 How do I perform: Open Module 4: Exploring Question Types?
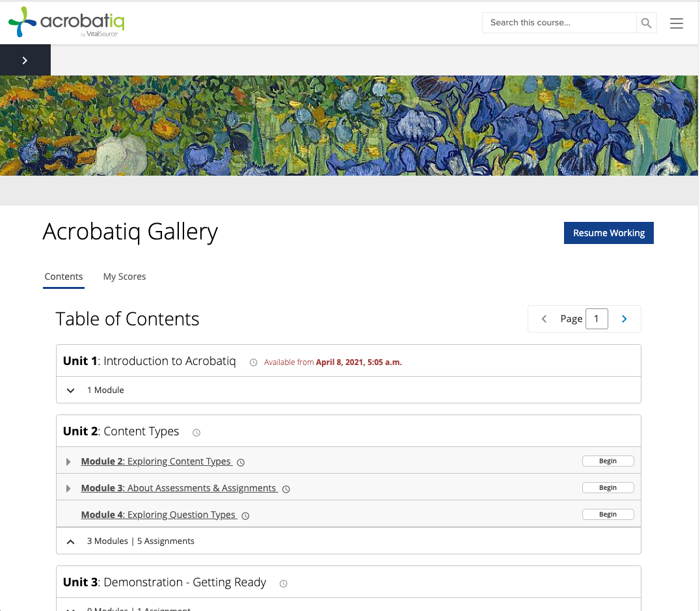(158, 514)
